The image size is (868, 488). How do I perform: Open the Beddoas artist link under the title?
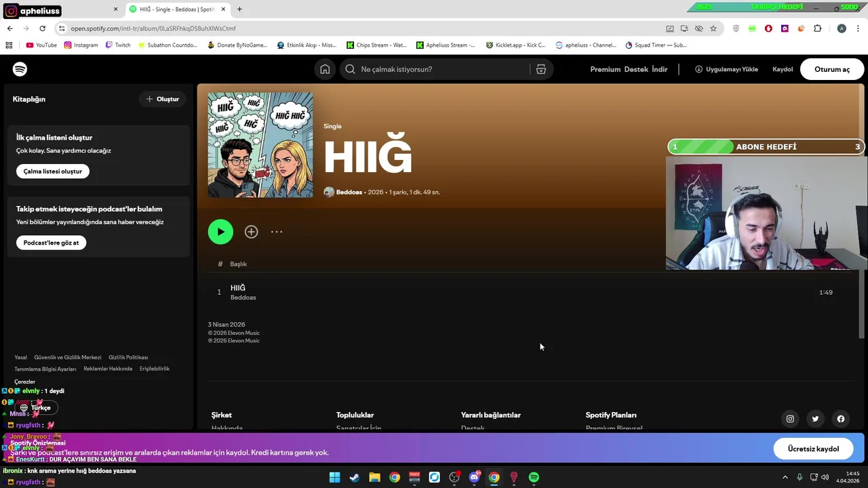tap(349, 192)
